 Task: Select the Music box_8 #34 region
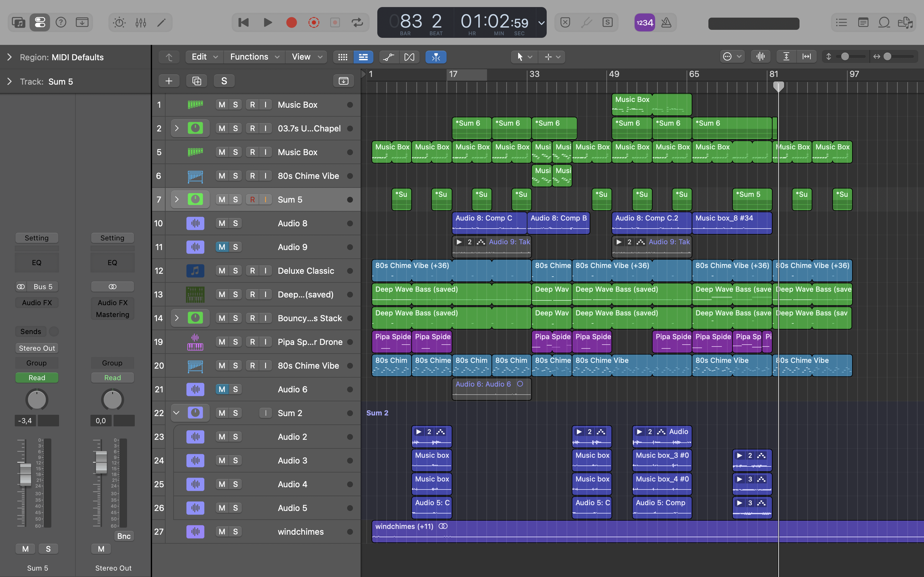tap(732, 223)
